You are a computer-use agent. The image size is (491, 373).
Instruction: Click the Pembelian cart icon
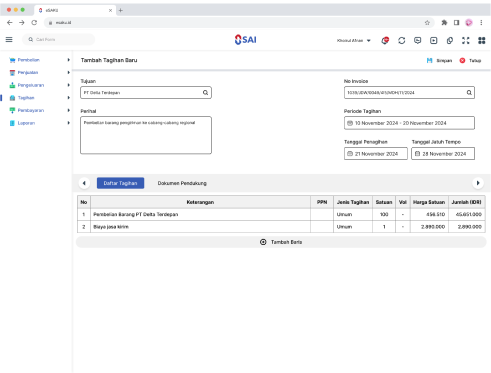coord(12,60)
